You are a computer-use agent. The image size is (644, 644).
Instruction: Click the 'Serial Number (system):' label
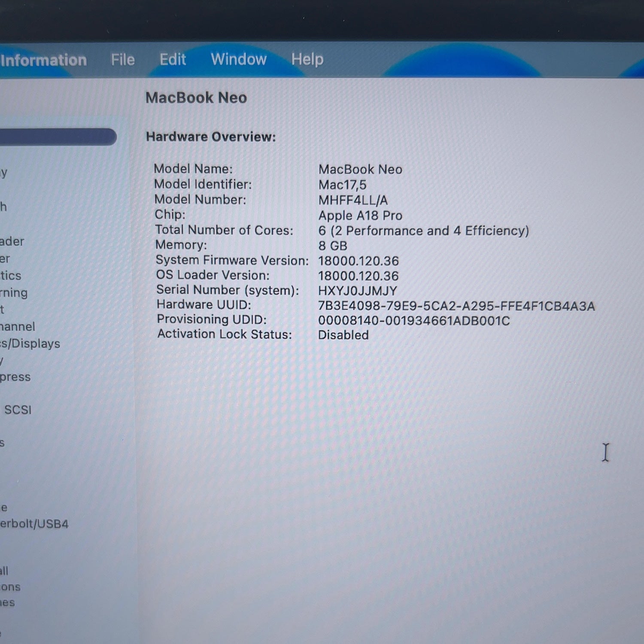(228, 290)
